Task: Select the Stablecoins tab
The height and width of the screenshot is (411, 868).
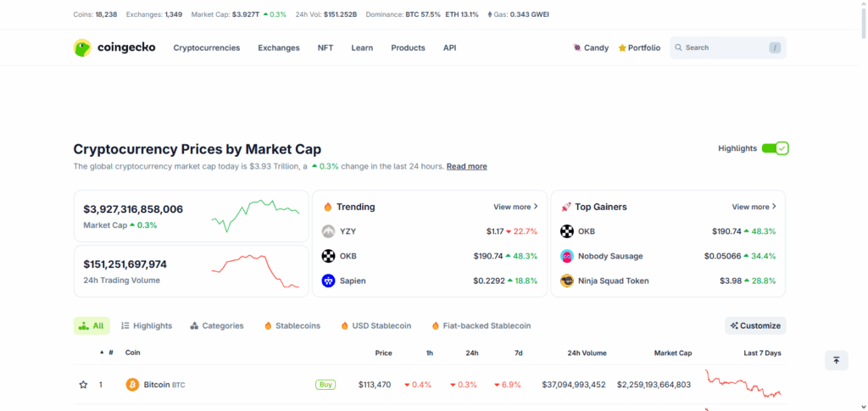Action: coord(292,325)
